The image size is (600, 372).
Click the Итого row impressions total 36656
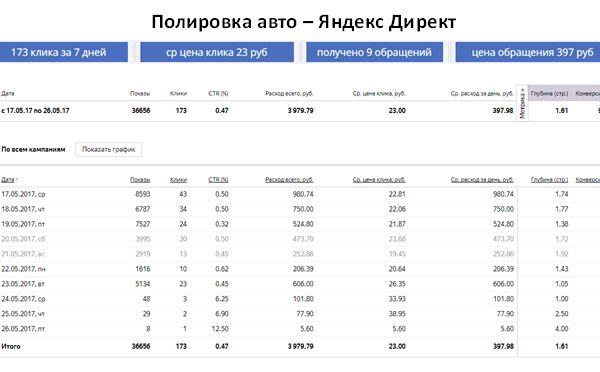(141, 346)
